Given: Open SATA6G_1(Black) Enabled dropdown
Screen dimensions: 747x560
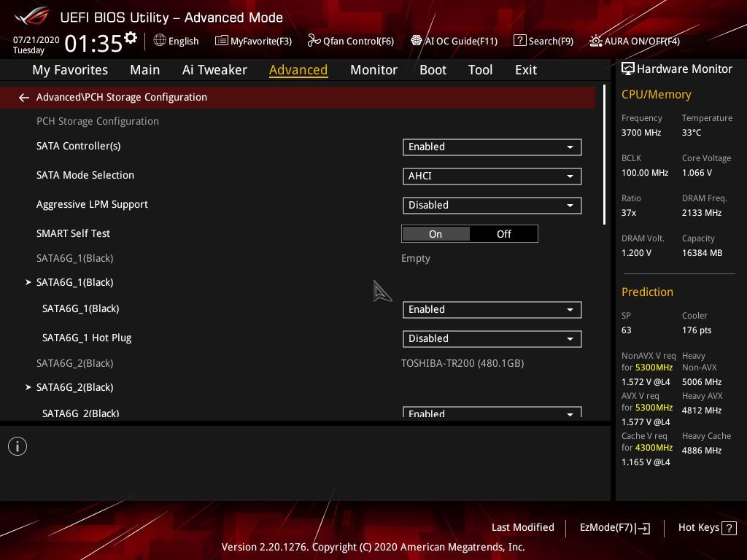Looking at the screenshot, I should (x=492, y=309).
